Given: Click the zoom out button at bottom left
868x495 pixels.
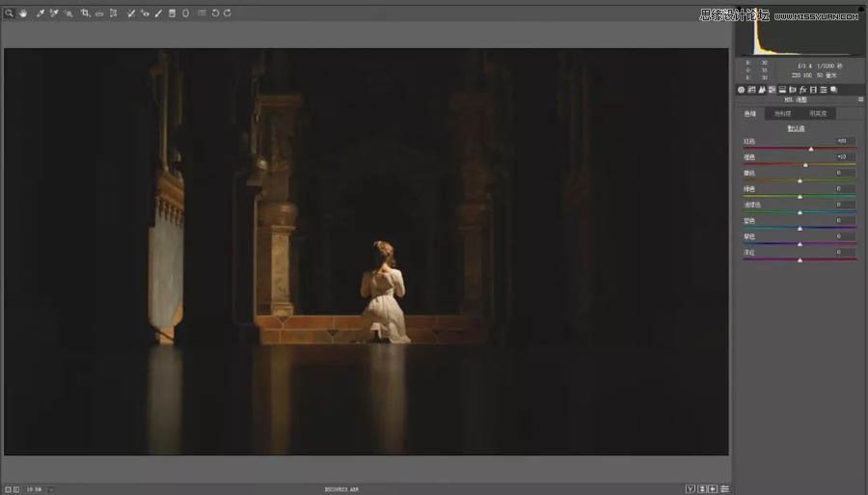Looking at the screenshot, I should click(x=8, y=489).
